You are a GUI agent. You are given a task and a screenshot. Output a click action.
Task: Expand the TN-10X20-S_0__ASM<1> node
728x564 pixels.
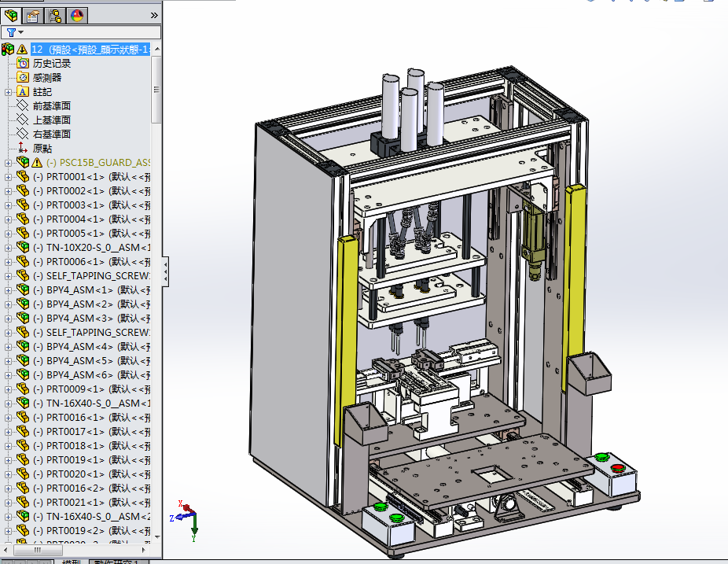click(x=8, y=248)
